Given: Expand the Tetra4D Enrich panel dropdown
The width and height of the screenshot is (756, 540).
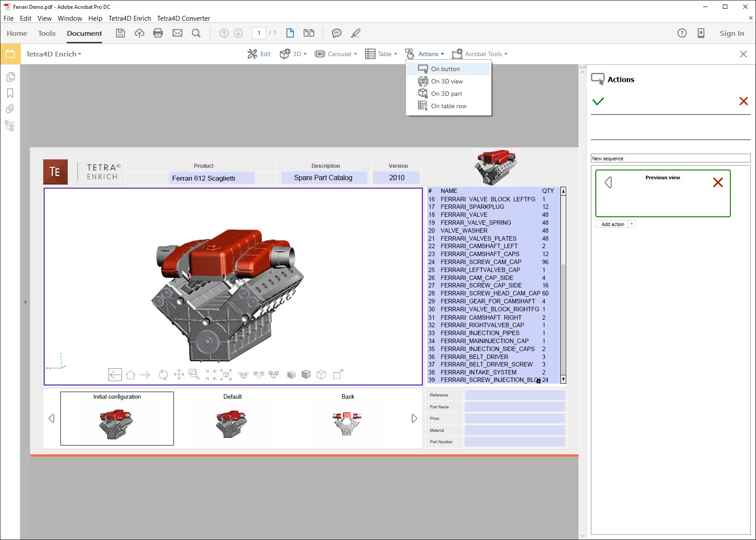Looking at the screenshot, I should pos(54,54).
